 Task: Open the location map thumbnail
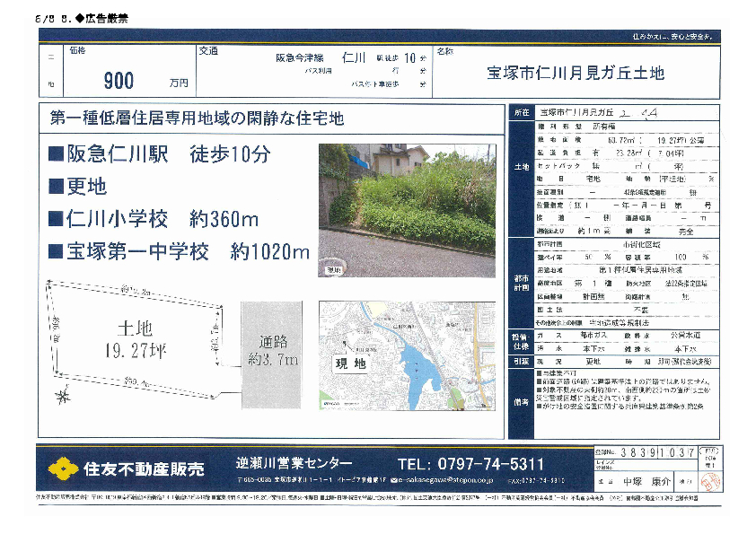[x=407, y=356]
